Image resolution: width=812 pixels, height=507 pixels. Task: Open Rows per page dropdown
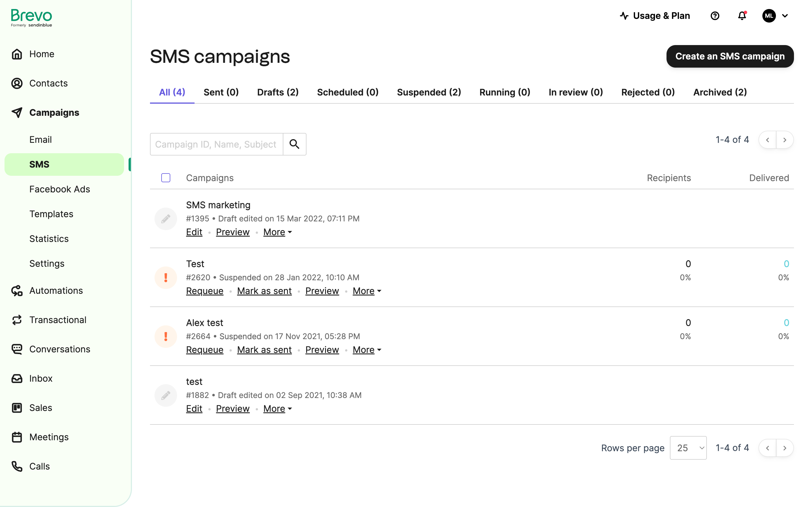pyautogui.click(x=688, y=448)
